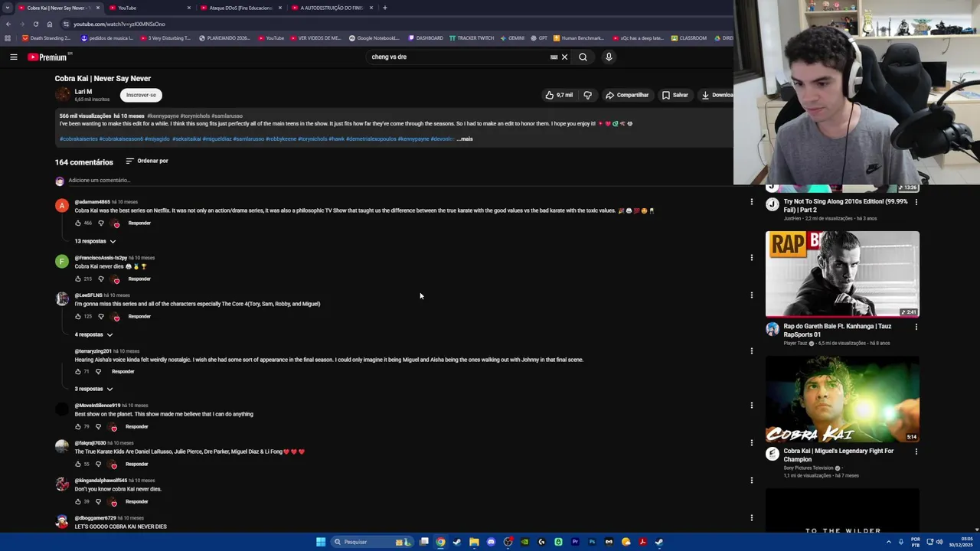Reply to @adamam4865 via Responder
This screenshot has width=980, height=551.
(139, 223)
